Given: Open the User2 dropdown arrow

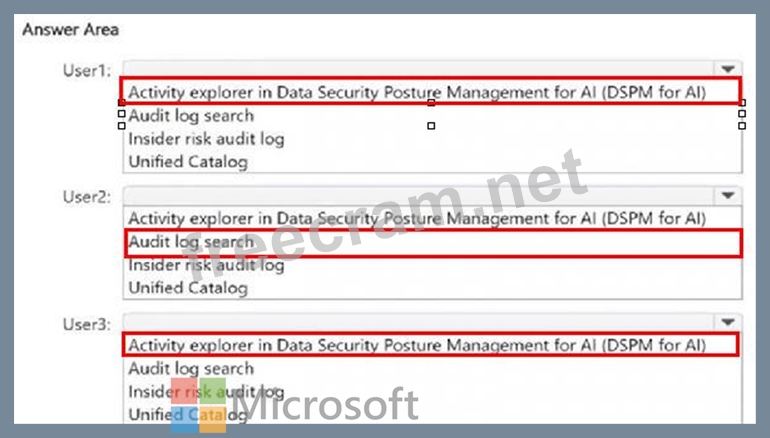Looking at the screenshot, I should [727, 195].
